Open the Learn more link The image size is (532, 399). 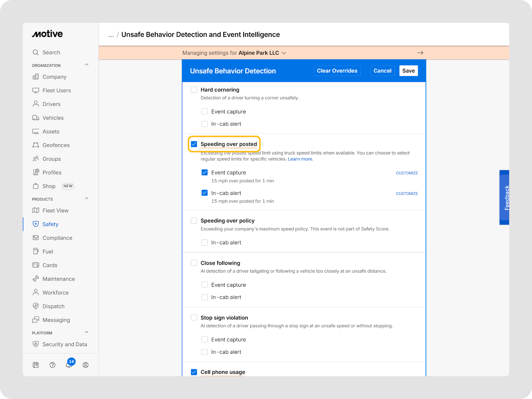click(x=300, y=159)
